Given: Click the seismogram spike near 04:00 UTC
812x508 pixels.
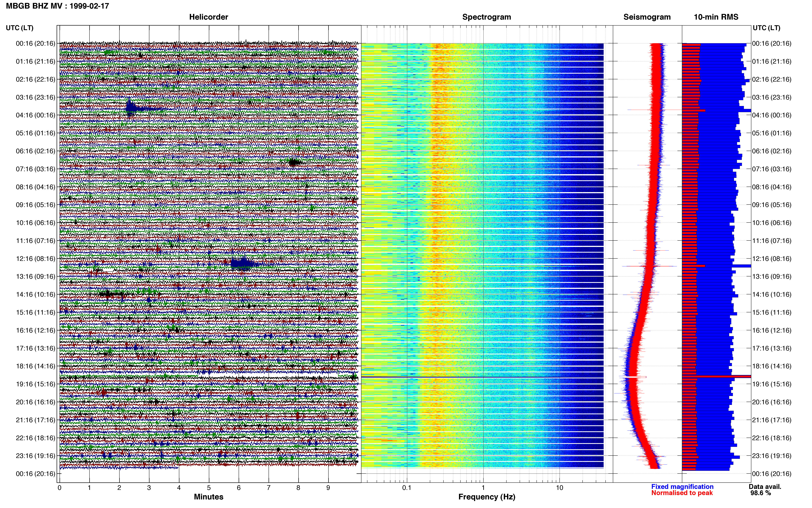Looking at the screenshot, I should point(655,110).
